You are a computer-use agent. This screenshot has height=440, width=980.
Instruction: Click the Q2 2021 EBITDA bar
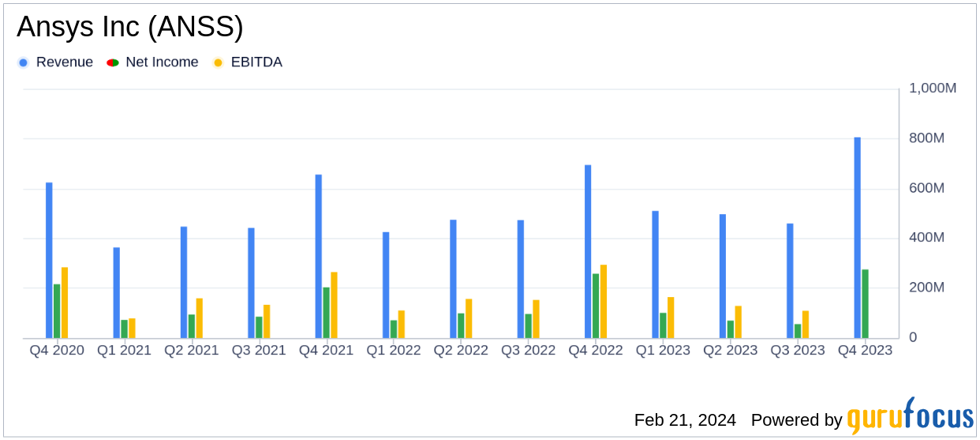[200, 318]
